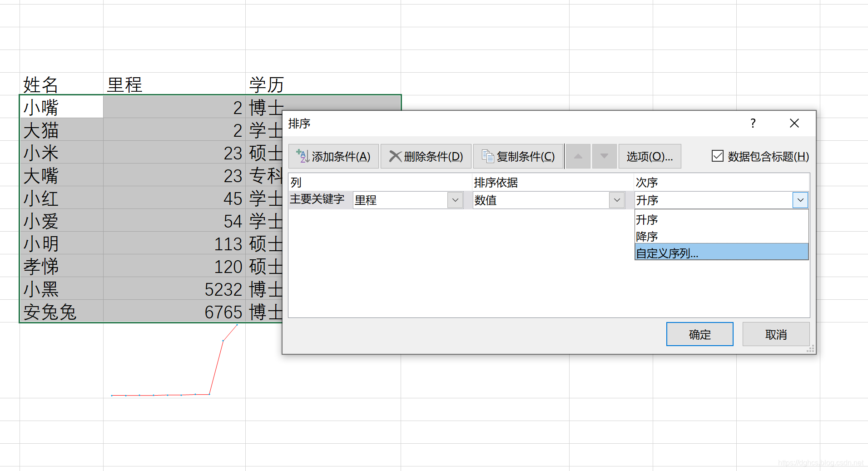The height and width of the screenshot is (471, 868).
Task: Select the cell containing 孝悌
Action: [x=61, y=266]
